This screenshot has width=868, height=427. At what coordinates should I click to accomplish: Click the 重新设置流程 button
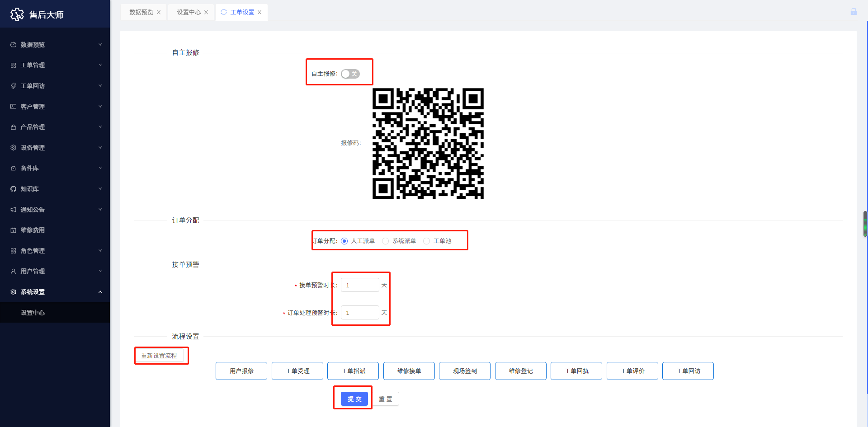point(159,356)
